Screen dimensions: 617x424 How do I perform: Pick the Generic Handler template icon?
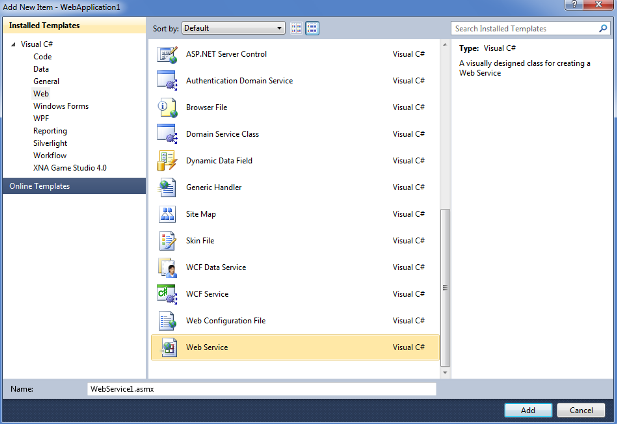click(x=168, y=187)
